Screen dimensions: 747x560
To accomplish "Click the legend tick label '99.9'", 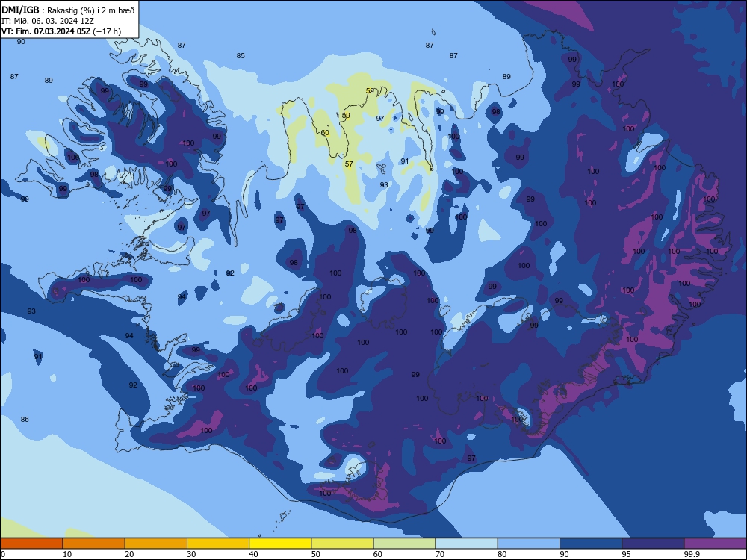I will pos(692,554).
